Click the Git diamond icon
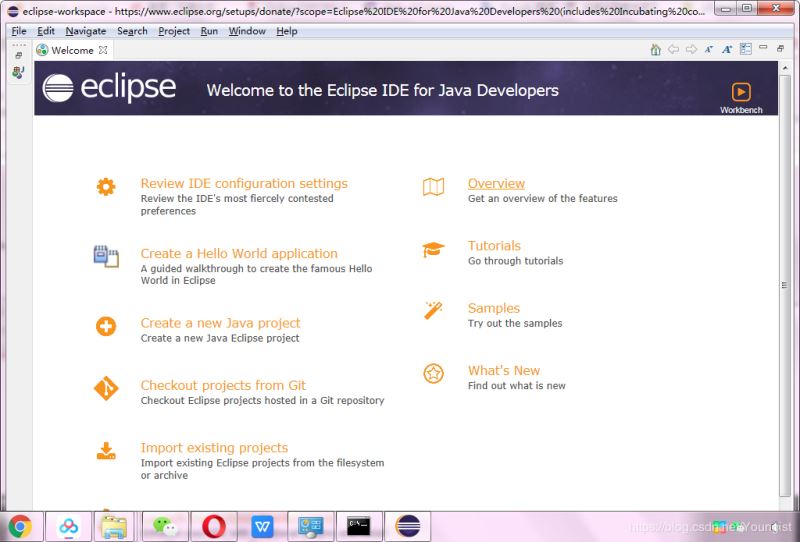This screenshot has width=800, height=542. coord(106,388)
